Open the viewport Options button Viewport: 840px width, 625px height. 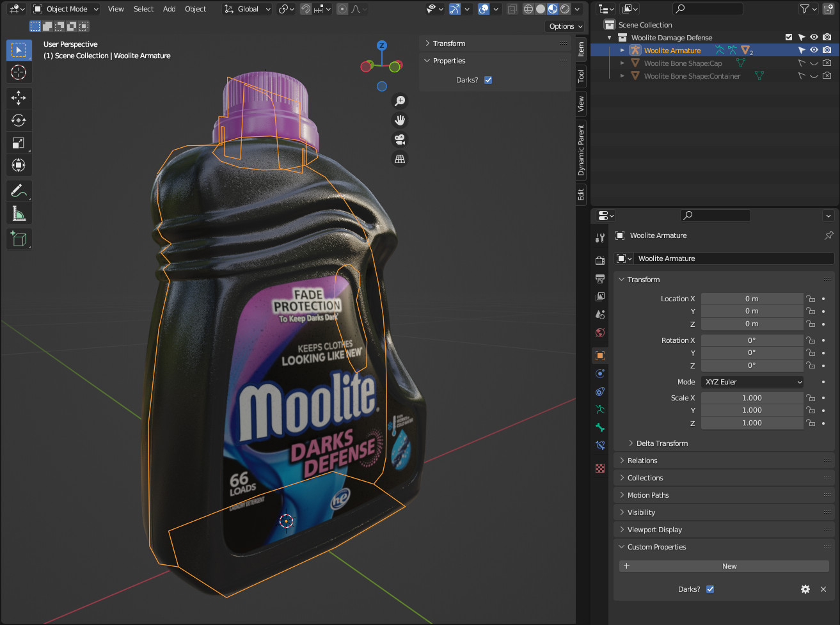tap(565, 26)
